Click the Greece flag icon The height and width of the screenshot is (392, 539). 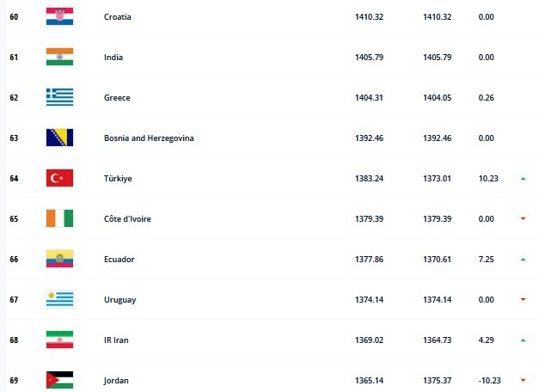59,97
